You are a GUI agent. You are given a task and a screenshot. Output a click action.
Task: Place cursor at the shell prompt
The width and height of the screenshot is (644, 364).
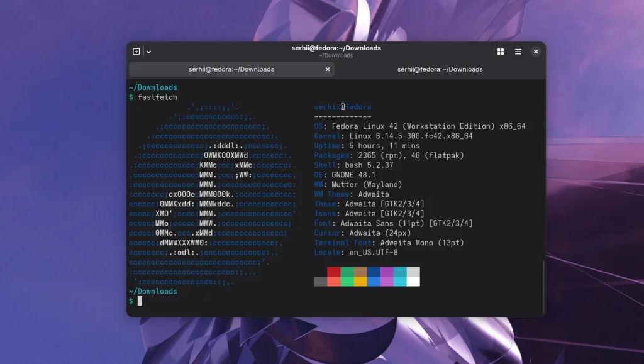140,301
